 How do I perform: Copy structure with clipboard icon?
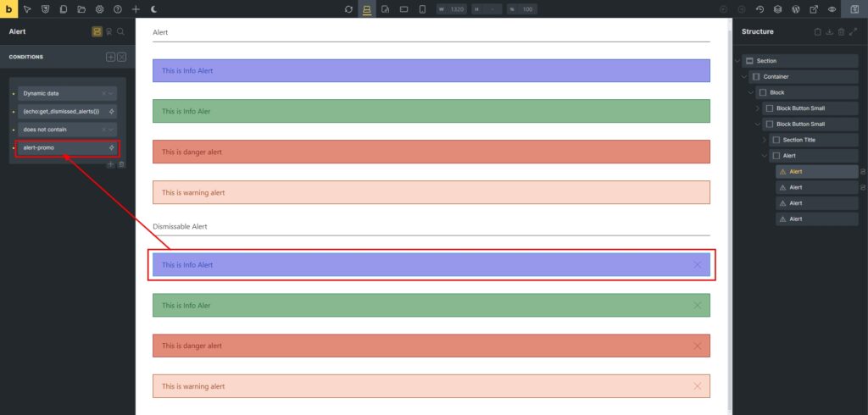coord(818,32)
